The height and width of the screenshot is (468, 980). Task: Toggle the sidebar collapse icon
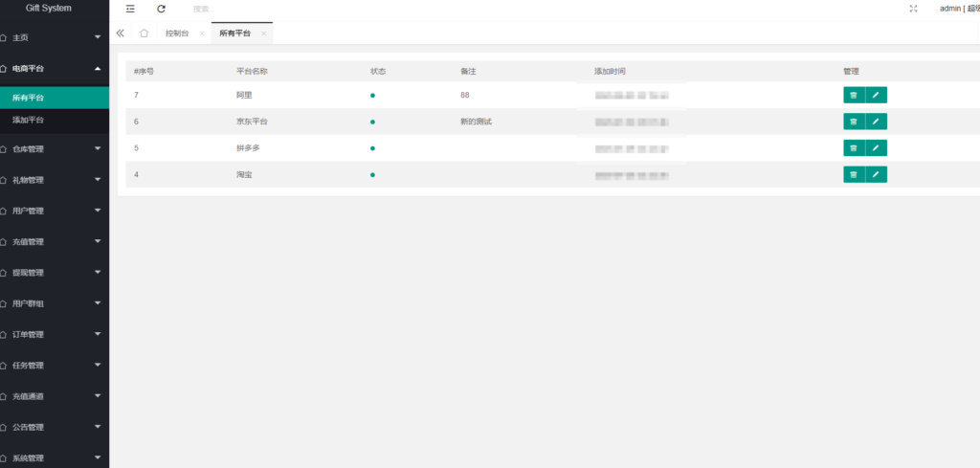(130, 9)
